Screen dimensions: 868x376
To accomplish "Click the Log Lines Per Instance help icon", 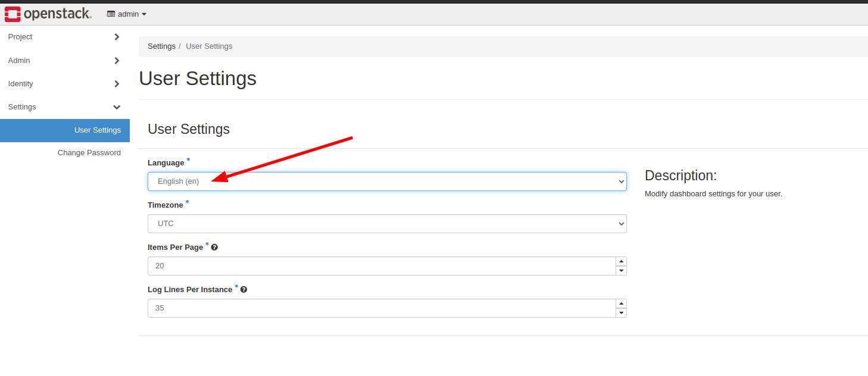I will (x=243, y=290).
